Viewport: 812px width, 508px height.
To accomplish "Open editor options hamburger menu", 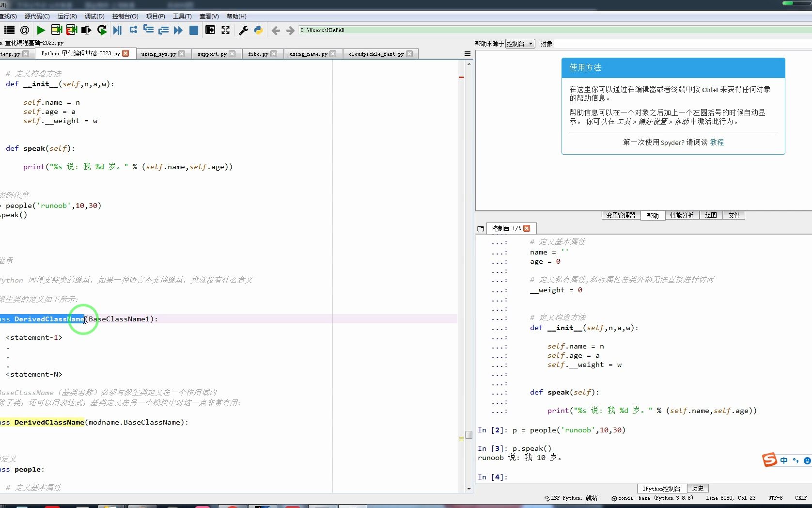I will (468, 54).
